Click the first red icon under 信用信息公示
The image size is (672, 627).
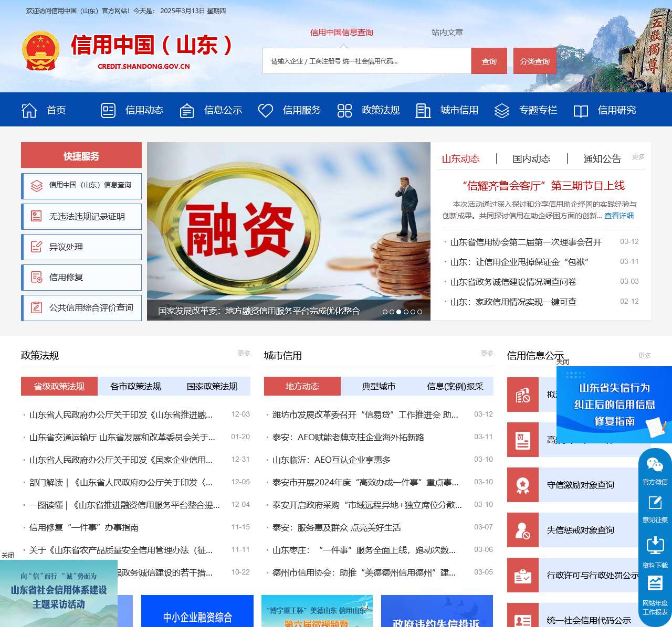523,395
